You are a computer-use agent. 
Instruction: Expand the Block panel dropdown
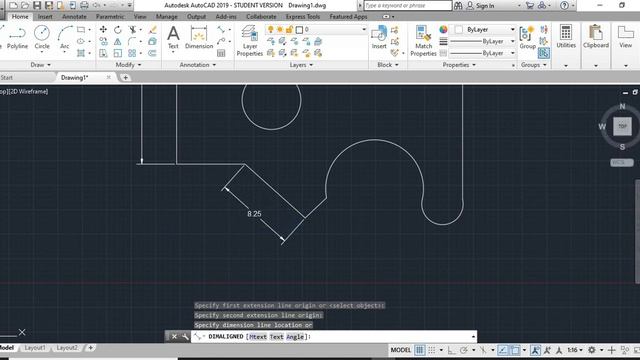(x=388, y=64)
